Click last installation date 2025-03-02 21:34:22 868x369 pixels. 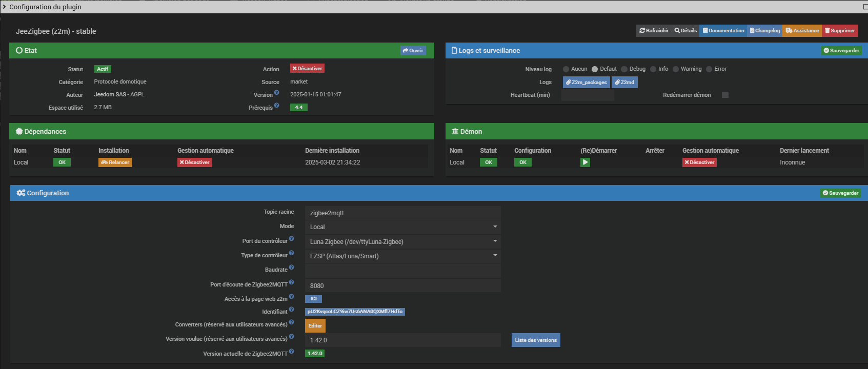[333, 162]
